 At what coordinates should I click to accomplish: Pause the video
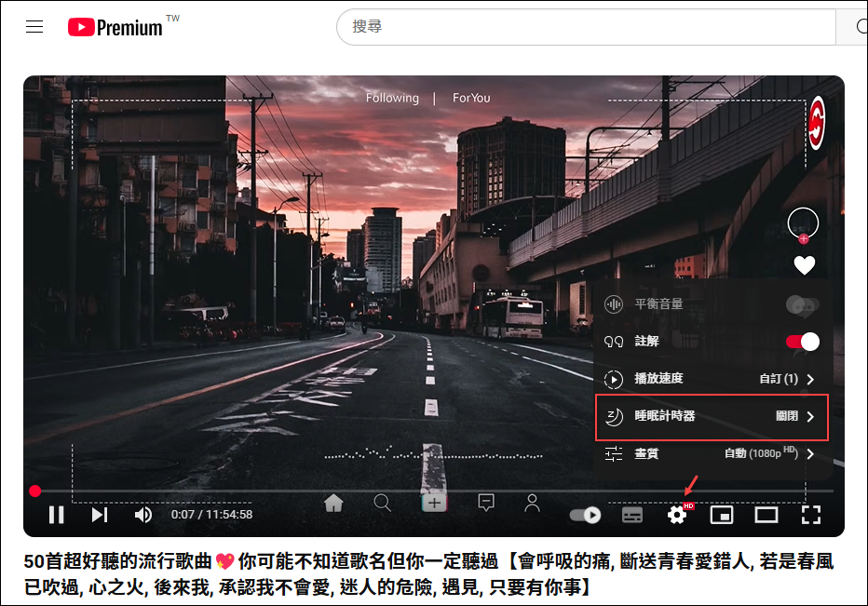[x=57, y=515]
